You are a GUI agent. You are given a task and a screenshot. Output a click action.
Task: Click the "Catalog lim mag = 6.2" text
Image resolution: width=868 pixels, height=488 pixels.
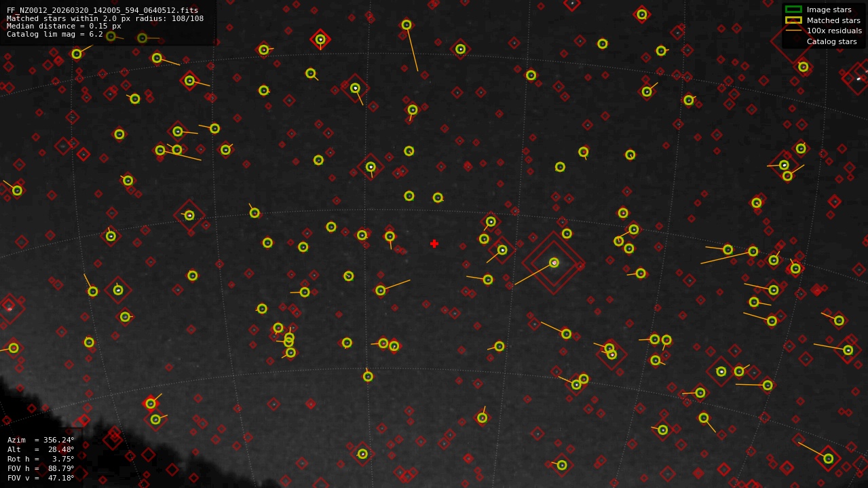tap(55, 34)
